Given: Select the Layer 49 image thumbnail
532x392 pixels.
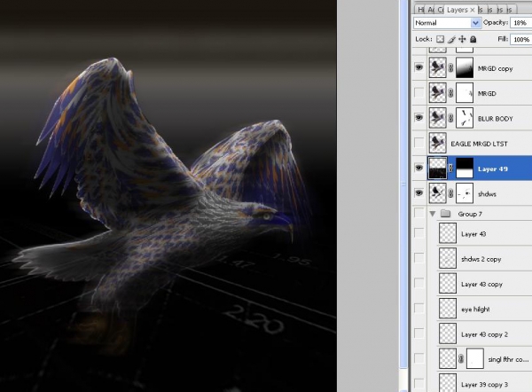Looking at the screenshot, I should (x=437, y=168).
